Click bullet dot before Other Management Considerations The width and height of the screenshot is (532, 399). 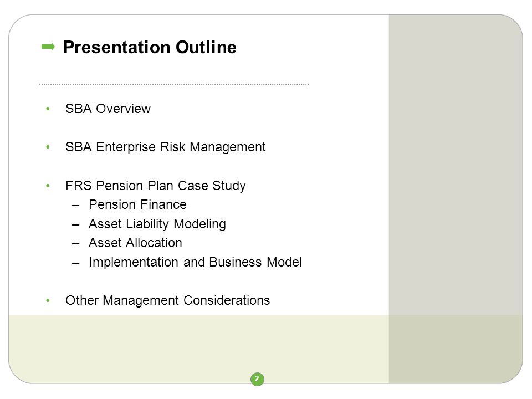click(x=48, y=300)
